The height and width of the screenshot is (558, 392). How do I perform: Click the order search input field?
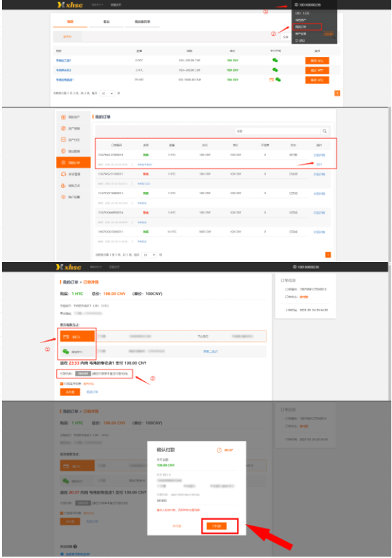[x=278, y=131]
